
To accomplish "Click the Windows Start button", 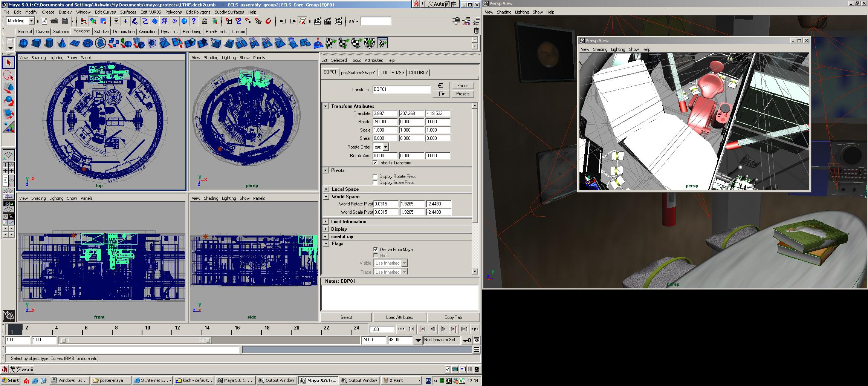I will (x=11, y=380).
